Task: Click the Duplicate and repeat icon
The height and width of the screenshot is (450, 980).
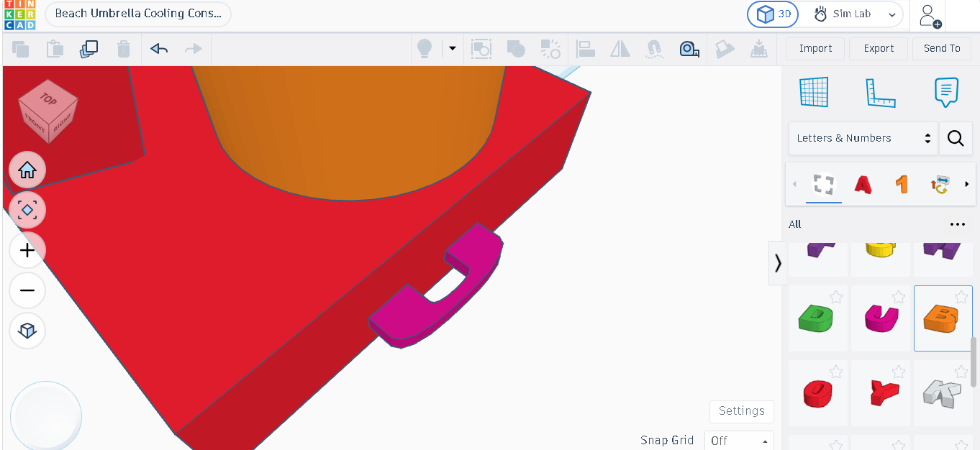Action: [x=89, y=49]
